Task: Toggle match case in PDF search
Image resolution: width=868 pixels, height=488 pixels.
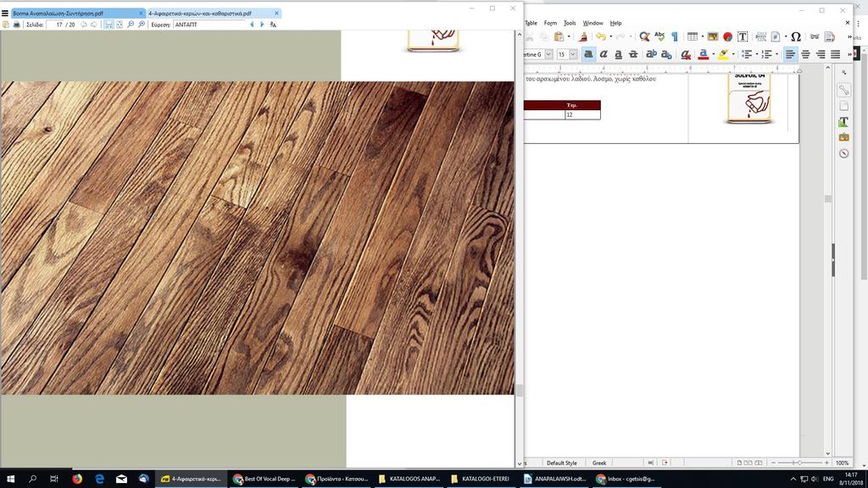Action: click(273, 25)
